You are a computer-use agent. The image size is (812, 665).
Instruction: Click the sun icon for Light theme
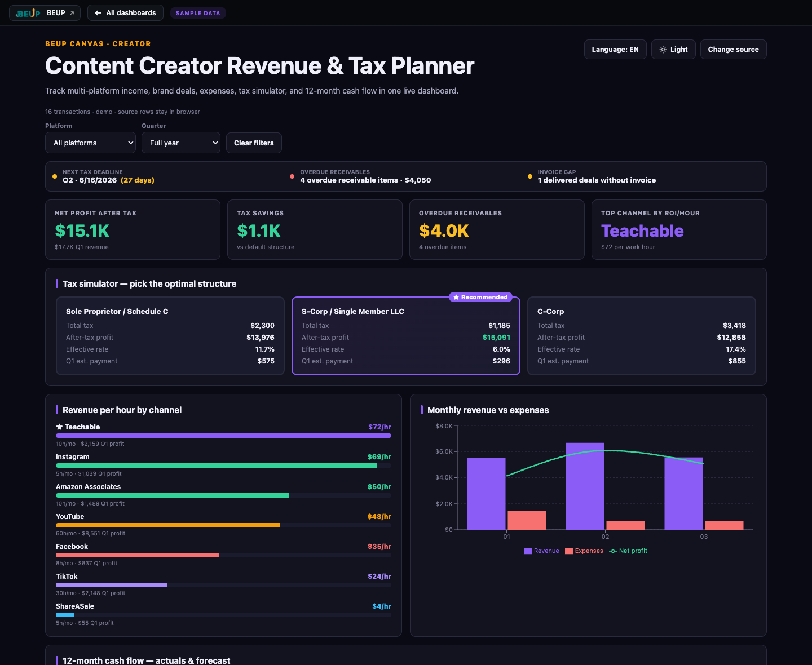point(663,50)
